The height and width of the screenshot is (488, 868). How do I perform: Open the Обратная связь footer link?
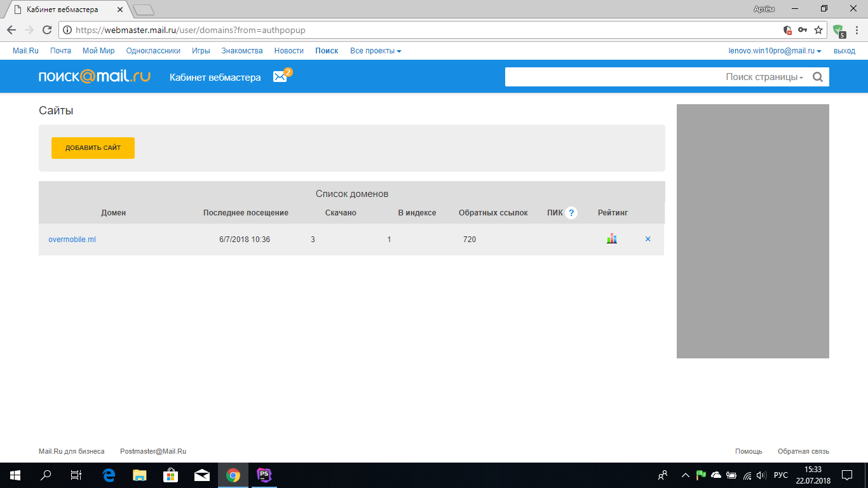(803, 451)
